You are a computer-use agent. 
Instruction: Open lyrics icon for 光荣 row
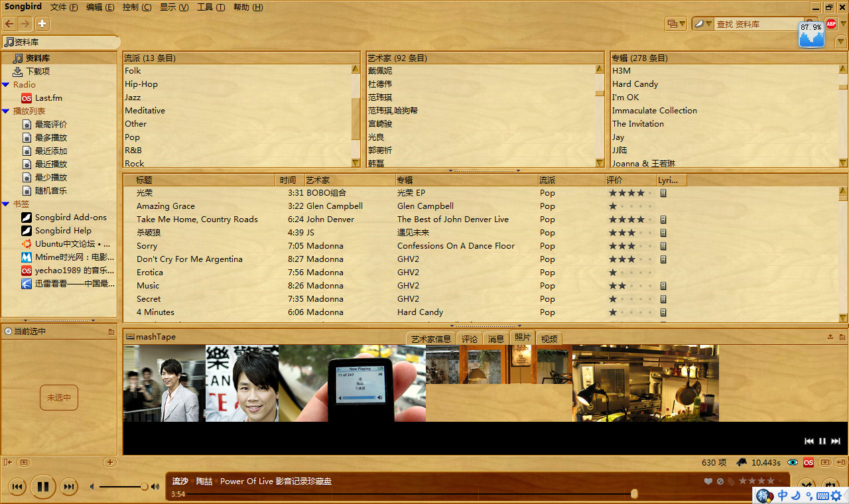[663, 193]
